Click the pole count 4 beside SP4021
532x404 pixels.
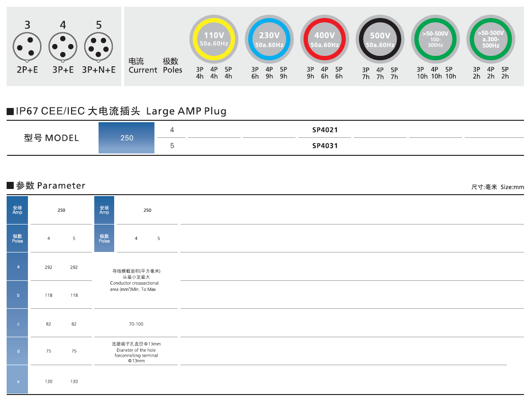coord(172,130)
